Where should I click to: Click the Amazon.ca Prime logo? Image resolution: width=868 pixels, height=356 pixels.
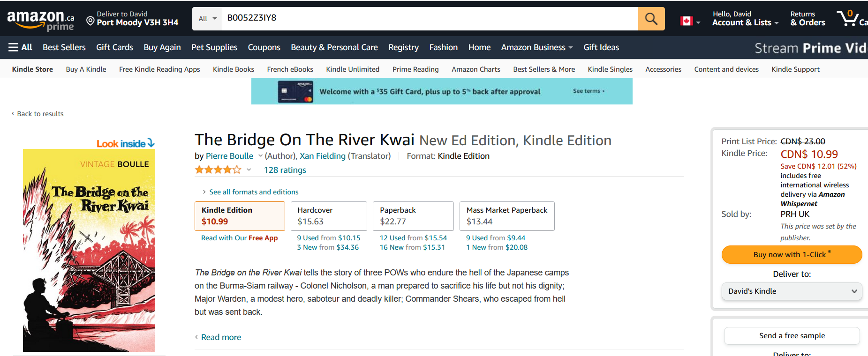tap(40, 21)
